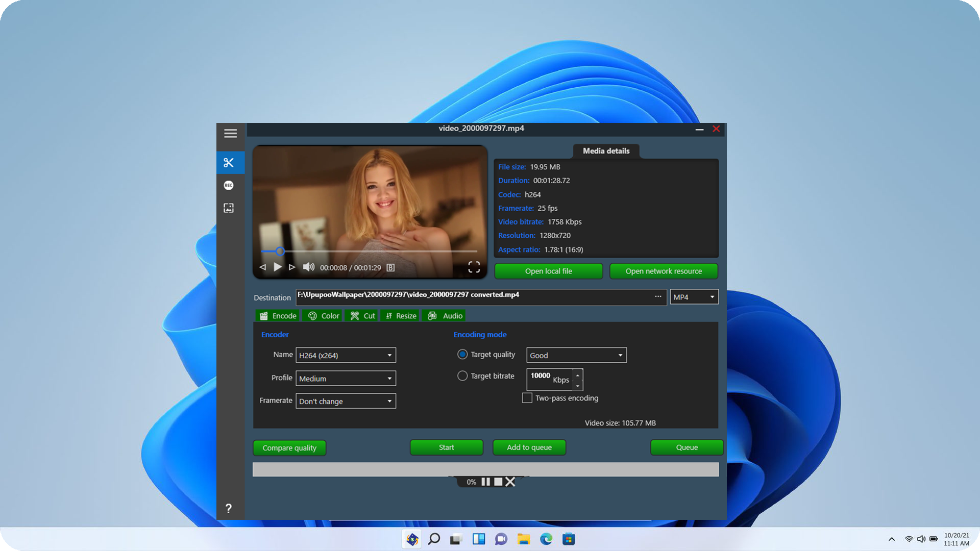
Task: Step to next frame in preview
Action: (x=292, y=267)
